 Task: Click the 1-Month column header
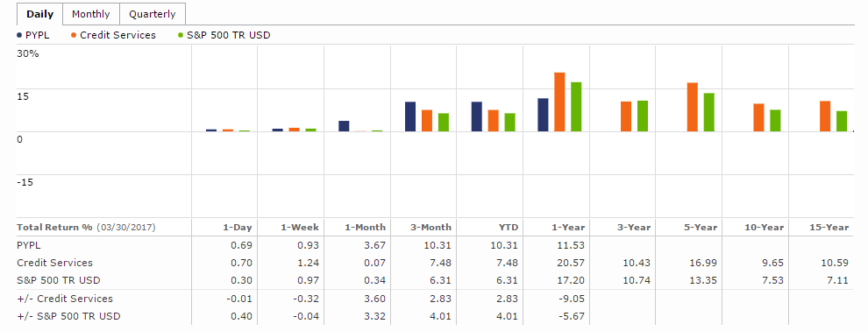[x=365, y=227]
